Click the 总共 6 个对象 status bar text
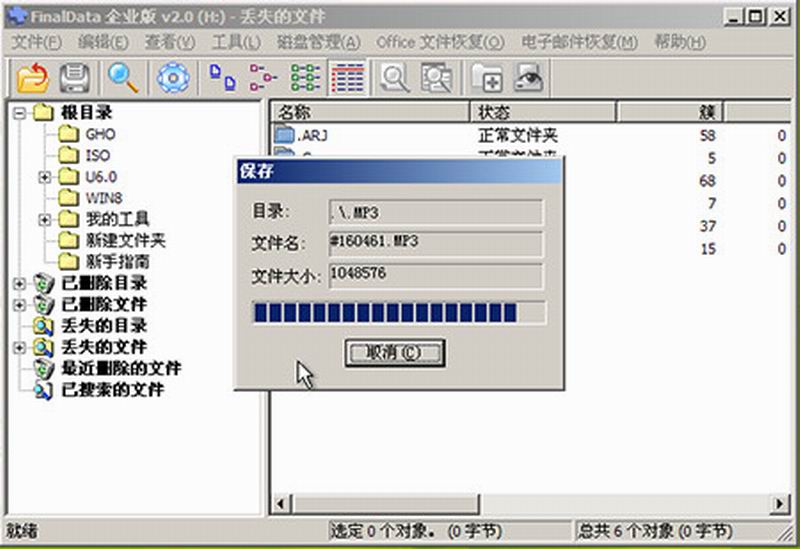 (x=655, y=532)
